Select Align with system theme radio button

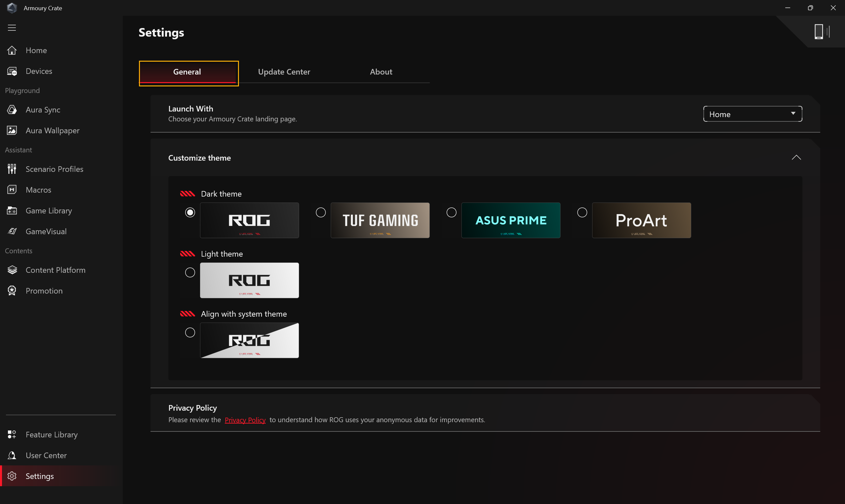tap(190, 332)
